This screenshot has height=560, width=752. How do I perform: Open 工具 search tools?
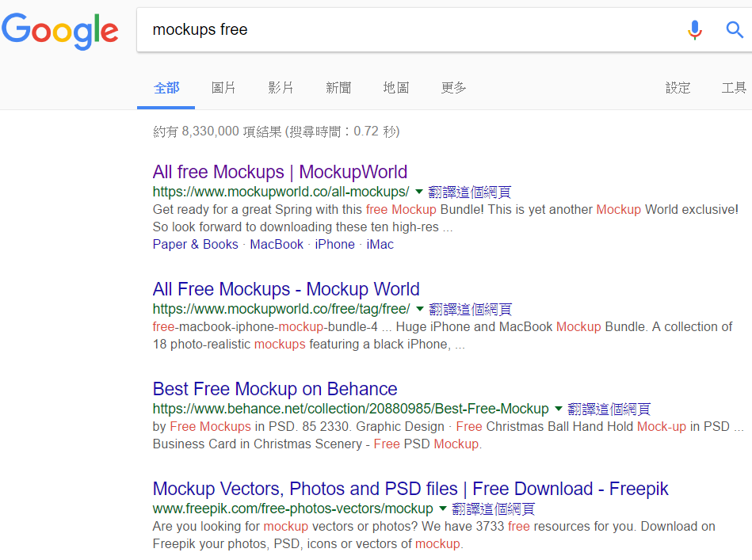[735, 88]
